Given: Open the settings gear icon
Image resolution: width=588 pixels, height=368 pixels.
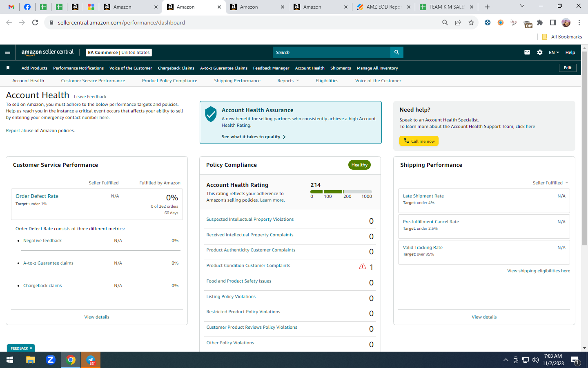Looking at the screenshot, I should pyautogui.click(x=540, y=52).
